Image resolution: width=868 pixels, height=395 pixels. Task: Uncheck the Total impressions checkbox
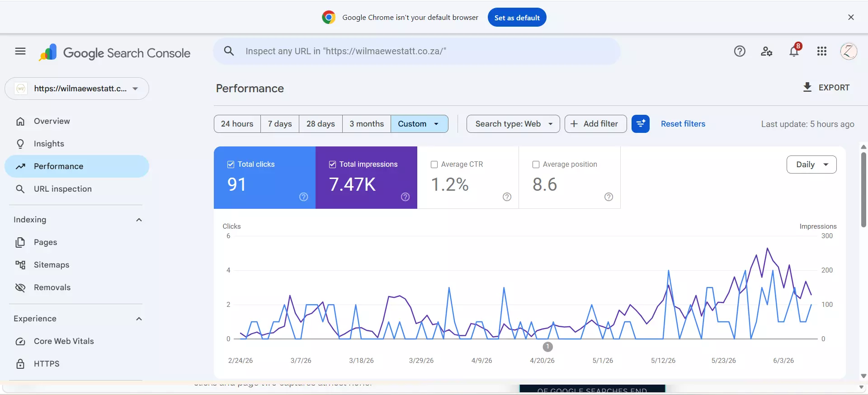[x=333, y=165]
